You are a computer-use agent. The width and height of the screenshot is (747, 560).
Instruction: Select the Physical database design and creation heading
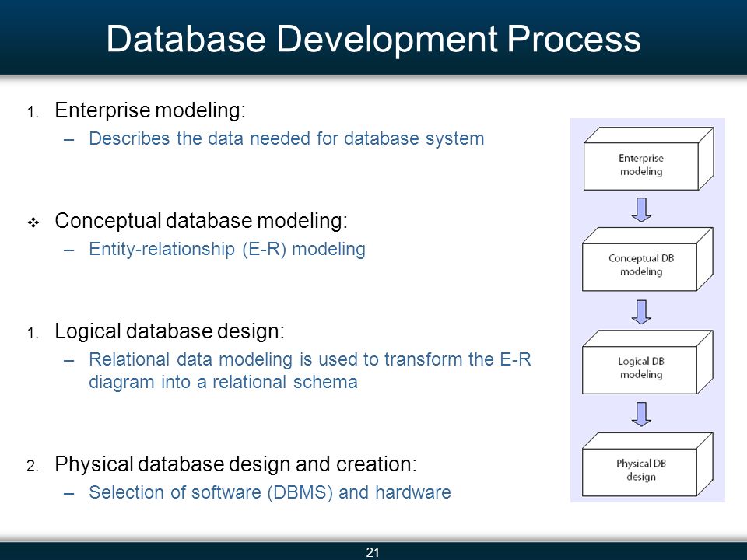(x=236, y=464)
